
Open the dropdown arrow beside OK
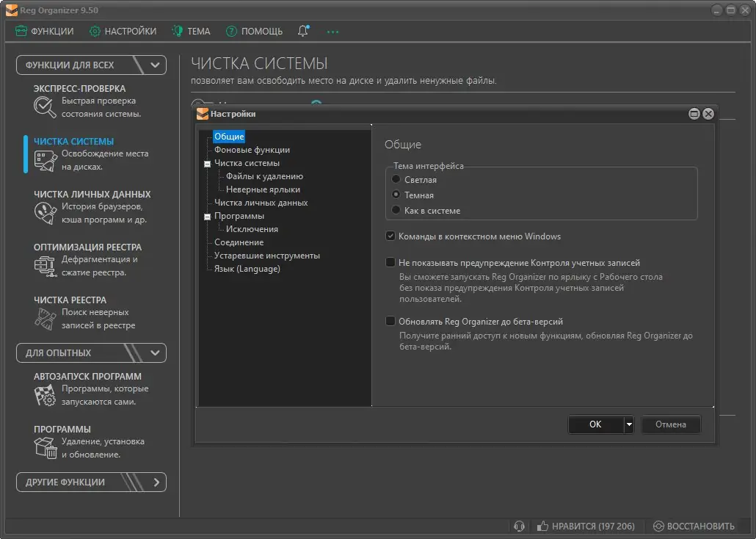(628, 424)
